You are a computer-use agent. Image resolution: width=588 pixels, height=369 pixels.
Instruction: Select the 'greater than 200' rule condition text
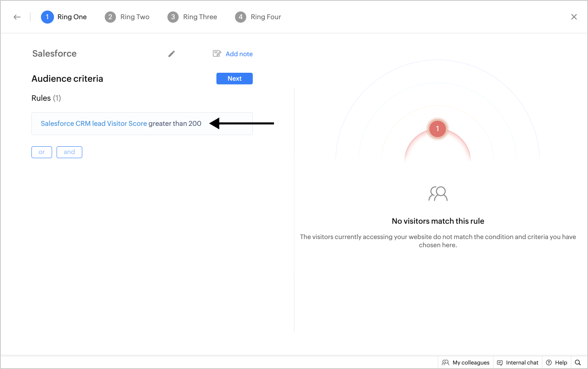point(175,123)
